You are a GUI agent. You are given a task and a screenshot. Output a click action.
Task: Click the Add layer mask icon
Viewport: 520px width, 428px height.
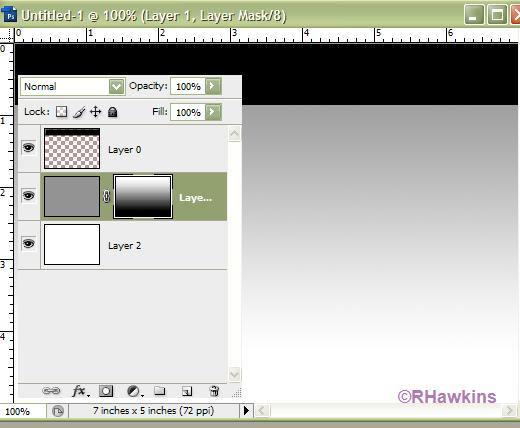(106, 391)
